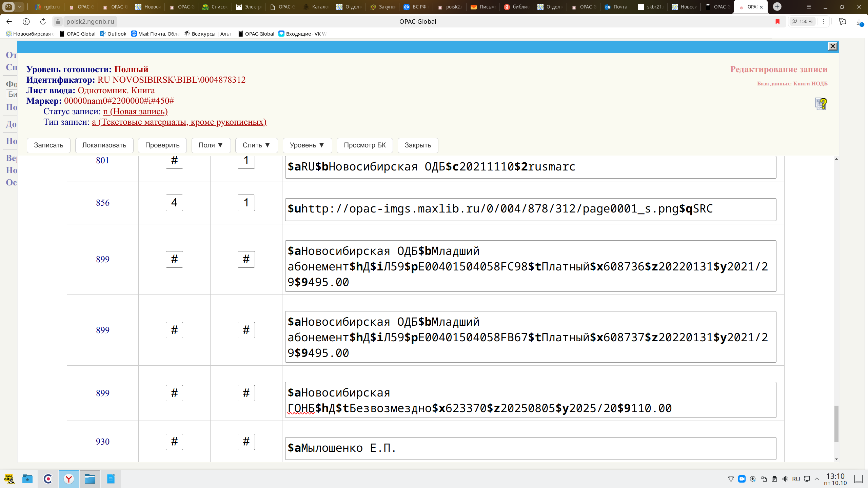The width and height of the screenshot is (868, 488).
Task: Click the Yandex browser taskbar icon
Action: tap(69, 479)
